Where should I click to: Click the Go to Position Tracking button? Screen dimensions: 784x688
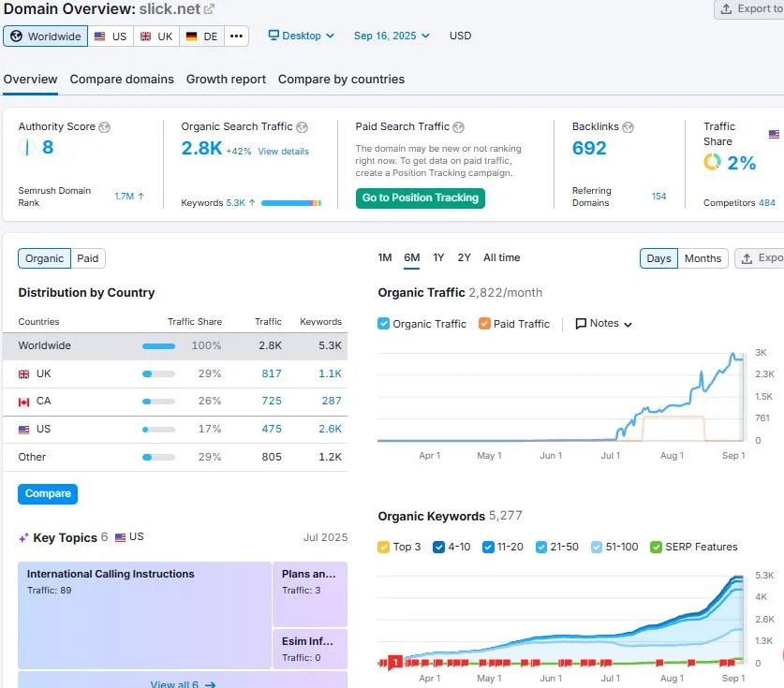[421, 198]
